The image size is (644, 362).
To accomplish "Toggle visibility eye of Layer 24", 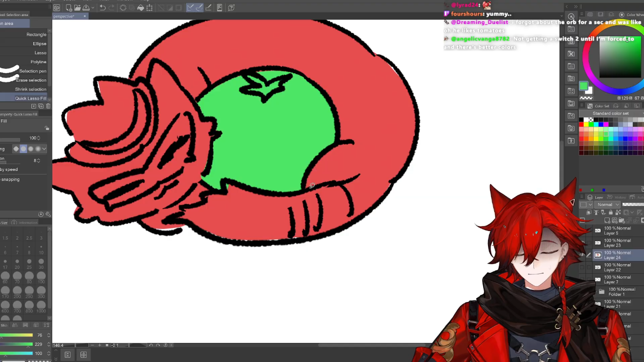I will (x=582, y=255).
